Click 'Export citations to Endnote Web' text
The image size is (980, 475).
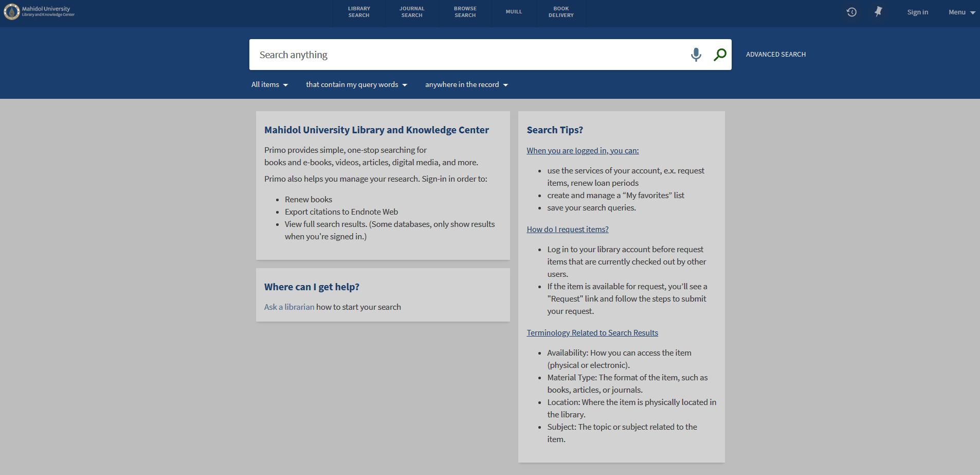[341, 212]
